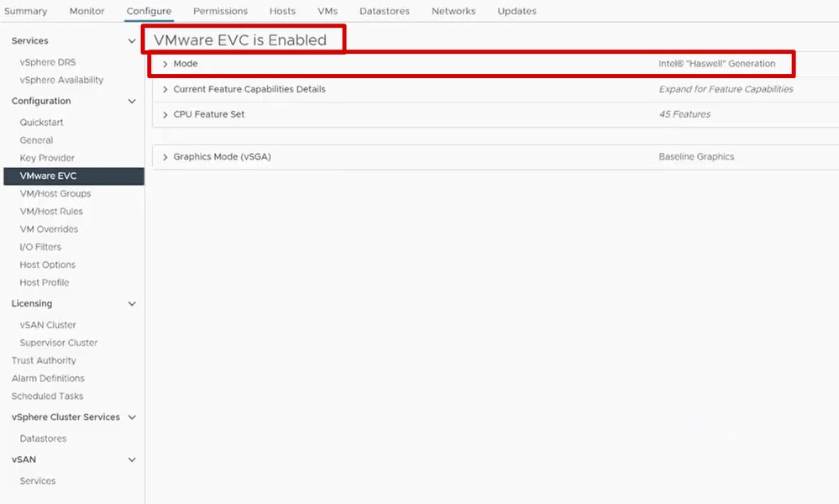Expand the Graphics Mode (vSGA) chevron
The height and width of the screenshot is (504, 839).
pyautogui.click(x=165, y=157)
